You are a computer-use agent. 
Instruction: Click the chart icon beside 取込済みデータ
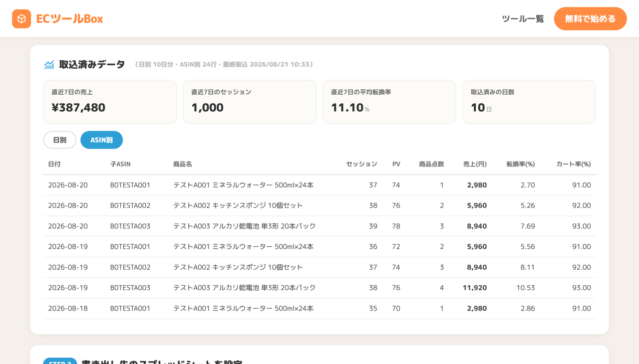coord(49,64)
